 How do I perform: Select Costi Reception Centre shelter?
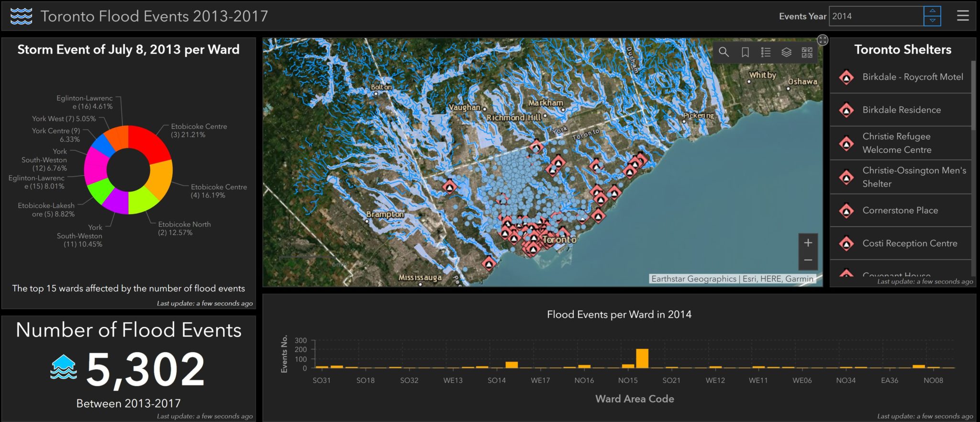pyautogui.click(x=901, y=243)
